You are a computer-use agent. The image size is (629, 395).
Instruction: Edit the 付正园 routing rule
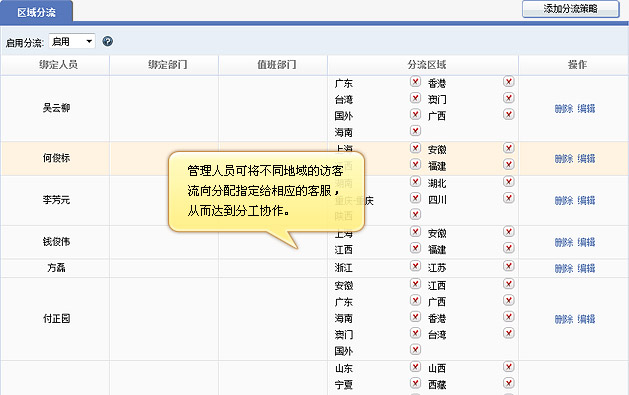586,319
